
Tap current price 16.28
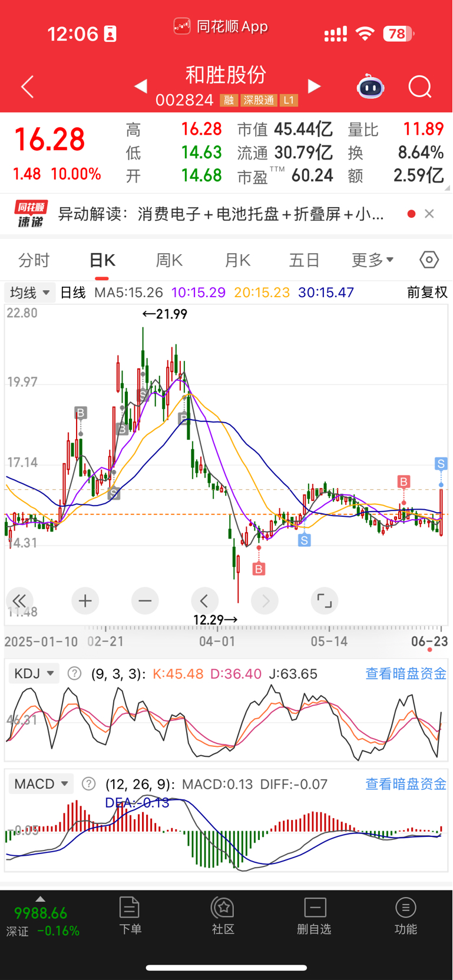point(50,140)
